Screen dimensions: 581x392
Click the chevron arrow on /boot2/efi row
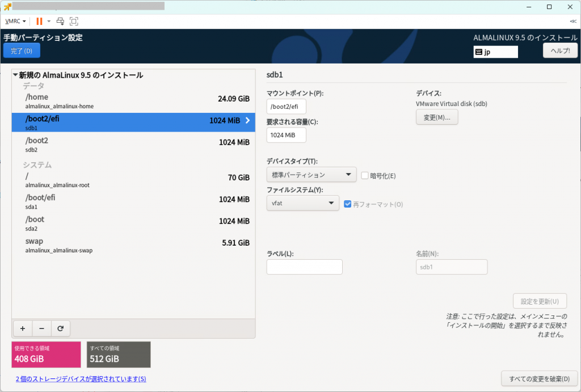247,120
